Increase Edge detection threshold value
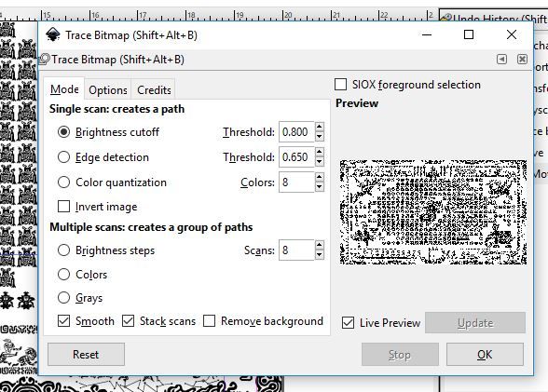 (319, 152)
